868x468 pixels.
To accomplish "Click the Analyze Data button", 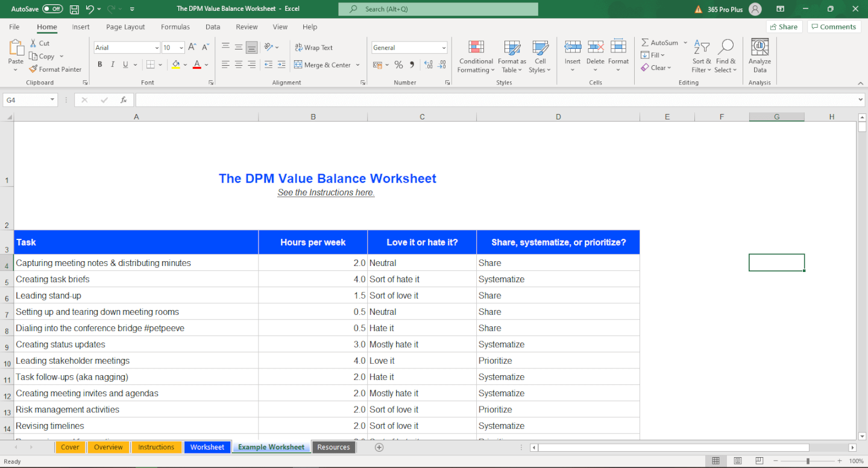I will (x=759, y=57).
